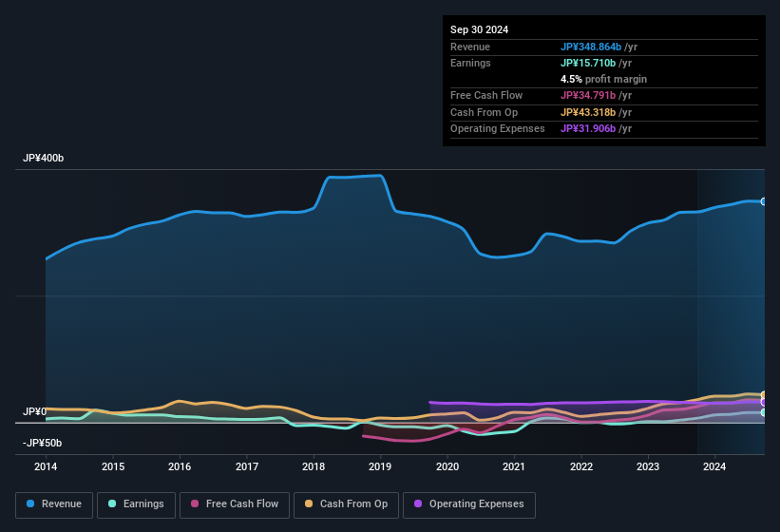Click the -JP¥50b y-axis label
The width and height of the screenshot is (780, 532).
coord(43,443)
